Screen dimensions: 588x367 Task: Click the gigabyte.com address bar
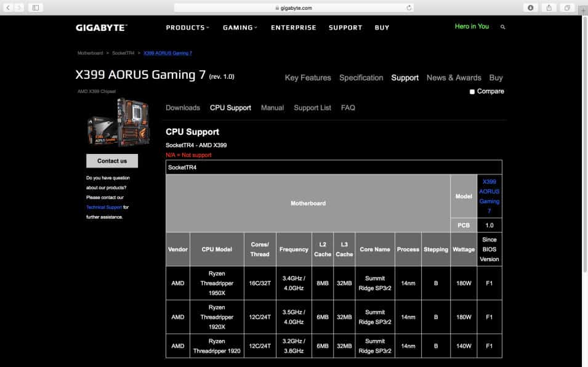tap(294, 7)
